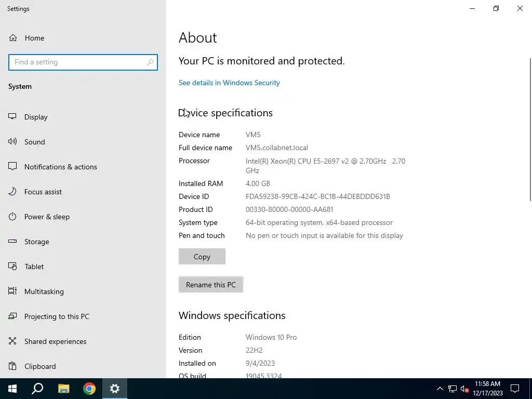Select Focus assist page

tap(43, 192)
